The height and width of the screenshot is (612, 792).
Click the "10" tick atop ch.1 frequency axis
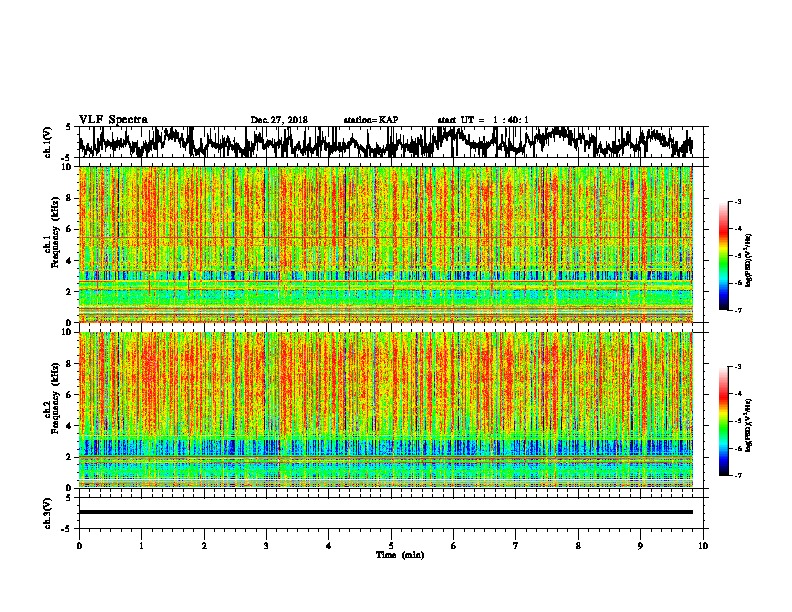tap(68, 167)
